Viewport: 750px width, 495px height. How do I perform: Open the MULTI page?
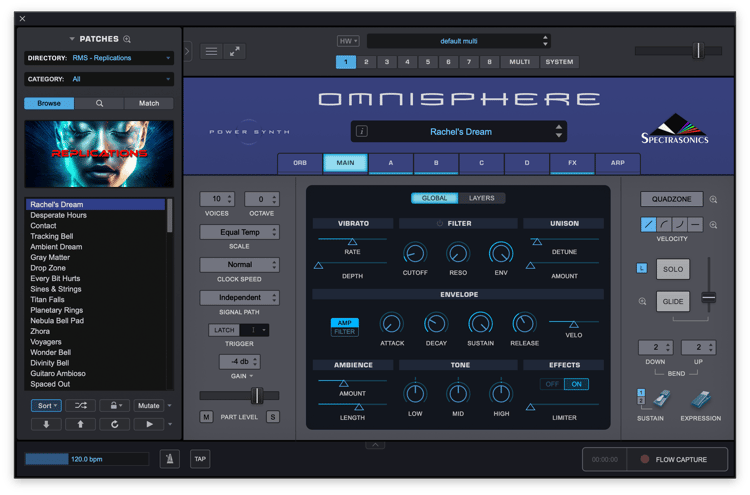(519, 62)
